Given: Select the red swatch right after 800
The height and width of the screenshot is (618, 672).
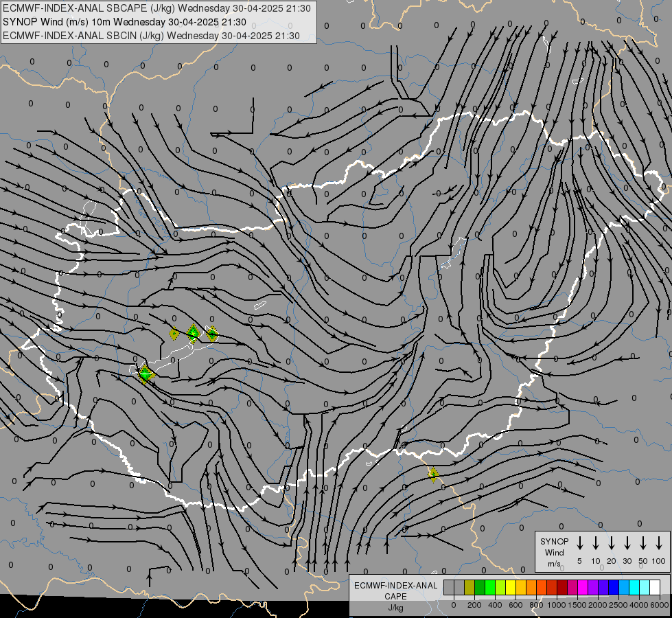Looking at the screenshot, I should tap(552, 587).
